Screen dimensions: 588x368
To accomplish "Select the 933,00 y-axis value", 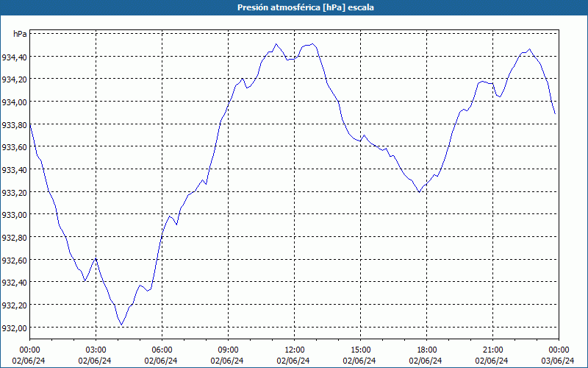I will pyautogui.click(x=14, y=215).
